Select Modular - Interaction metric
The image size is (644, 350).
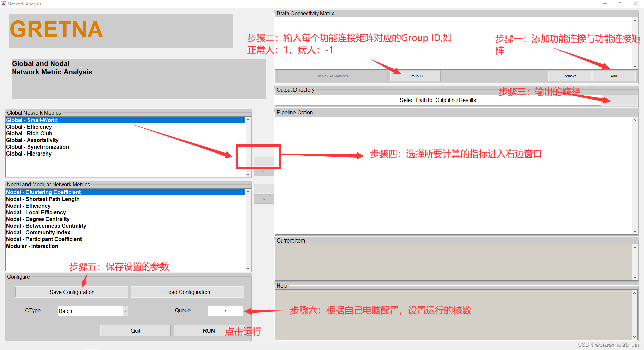click(x=125, y=246)
